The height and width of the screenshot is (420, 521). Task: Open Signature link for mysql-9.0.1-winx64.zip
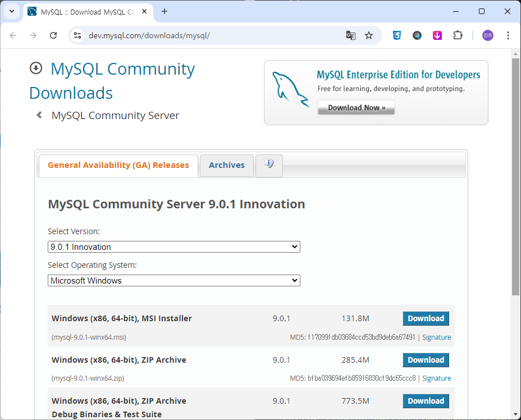(436, 378)
